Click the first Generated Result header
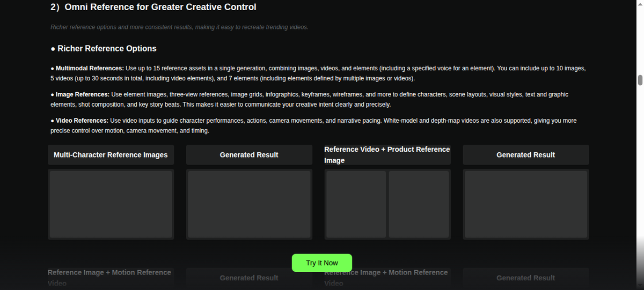 click(x=249, y=155)
